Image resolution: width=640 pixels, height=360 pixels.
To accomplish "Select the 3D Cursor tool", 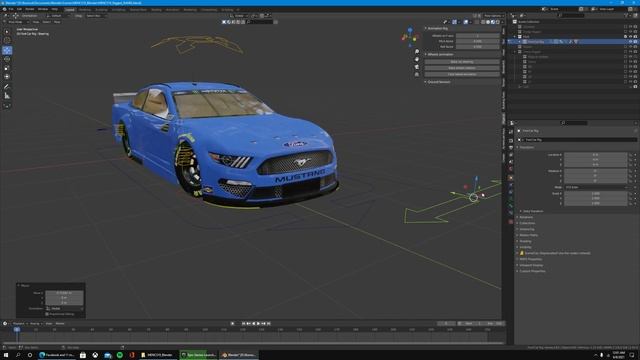I will 7,40.
